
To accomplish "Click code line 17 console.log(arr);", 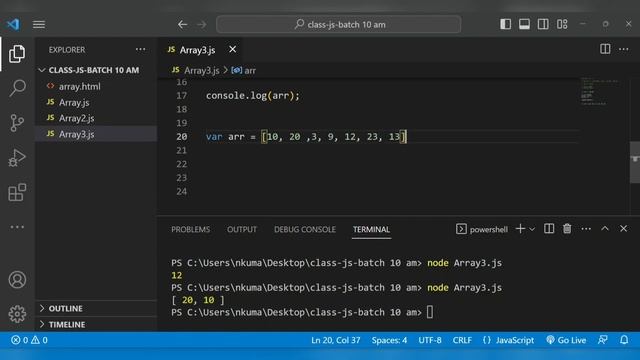I will 253,96.
